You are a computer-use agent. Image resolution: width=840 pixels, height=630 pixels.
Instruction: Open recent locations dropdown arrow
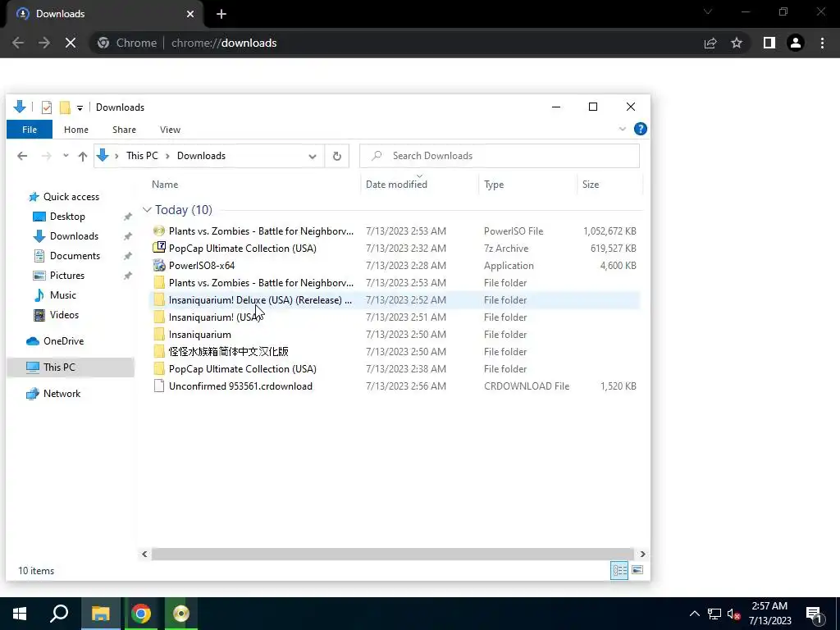pyautogui.click(x=66, y=156)
